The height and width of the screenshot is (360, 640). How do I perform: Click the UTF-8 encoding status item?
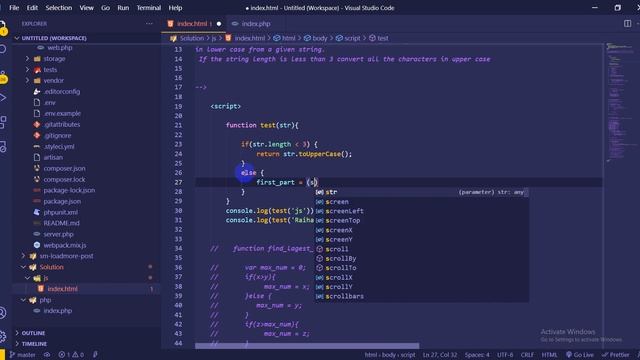pos(505,355)
